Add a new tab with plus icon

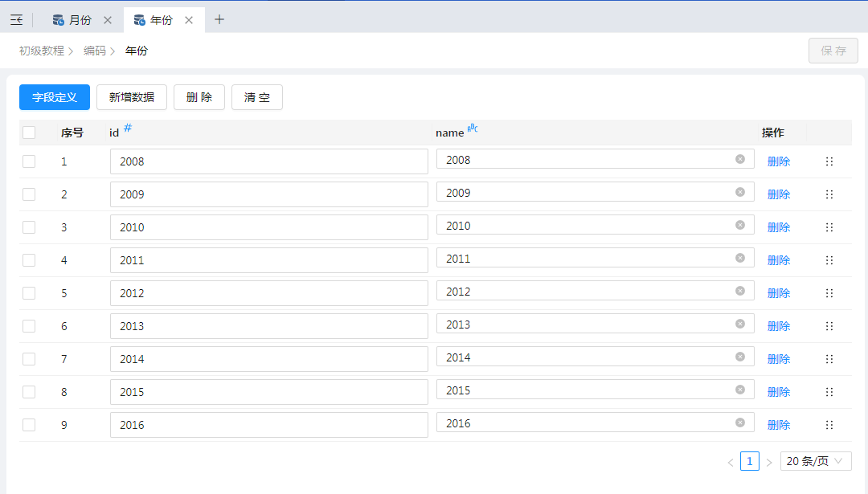click(219, 20)
